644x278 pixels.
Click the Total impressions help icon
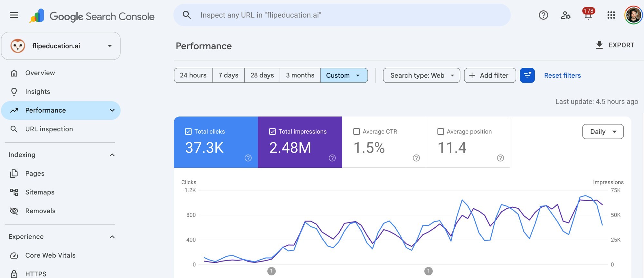click(332, 158)
